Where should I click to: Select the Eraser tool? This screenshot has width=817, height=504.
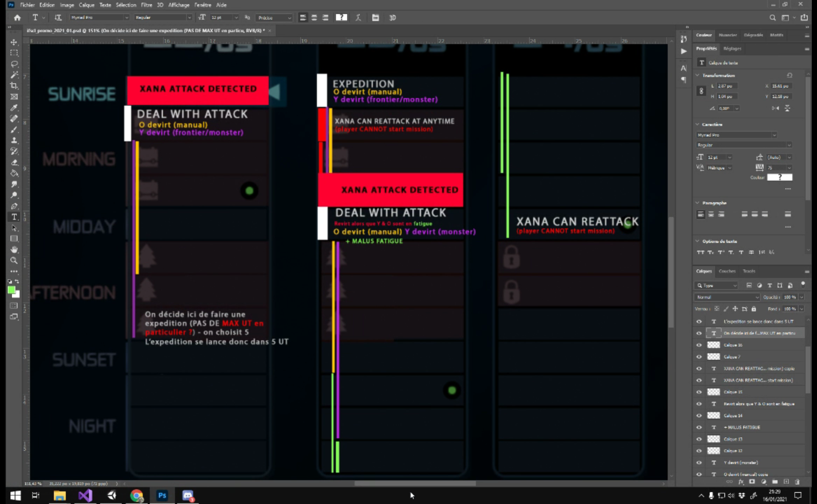(14, 162)
